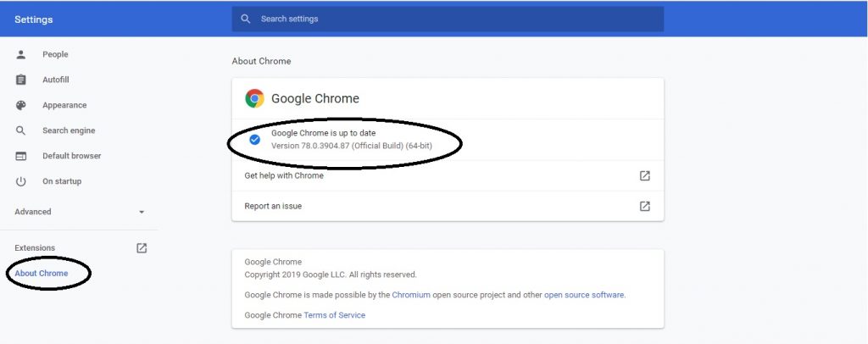Click the On startup power icon
868x344 pixels.
[20, 181]
